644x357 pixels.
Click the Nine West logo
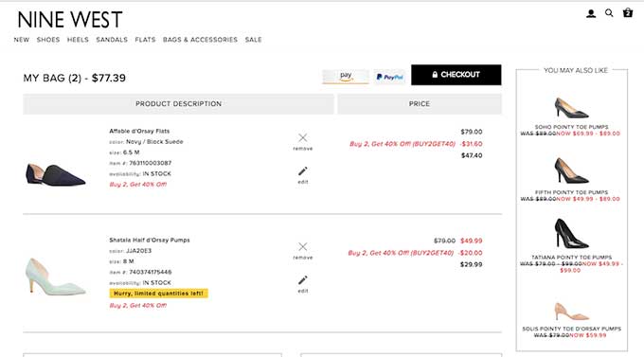tap(70, 20)
